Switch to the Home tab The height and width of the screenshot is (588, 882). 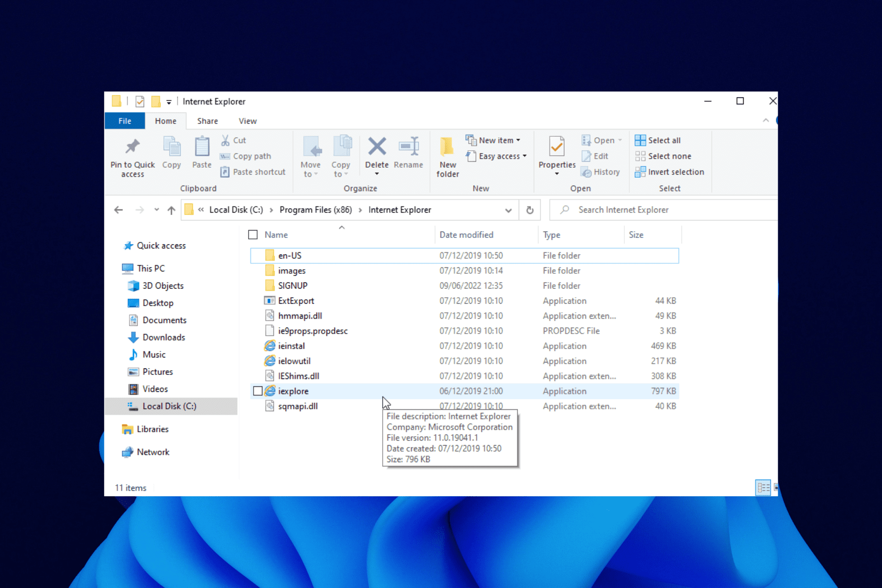click(x=165, y=121)
